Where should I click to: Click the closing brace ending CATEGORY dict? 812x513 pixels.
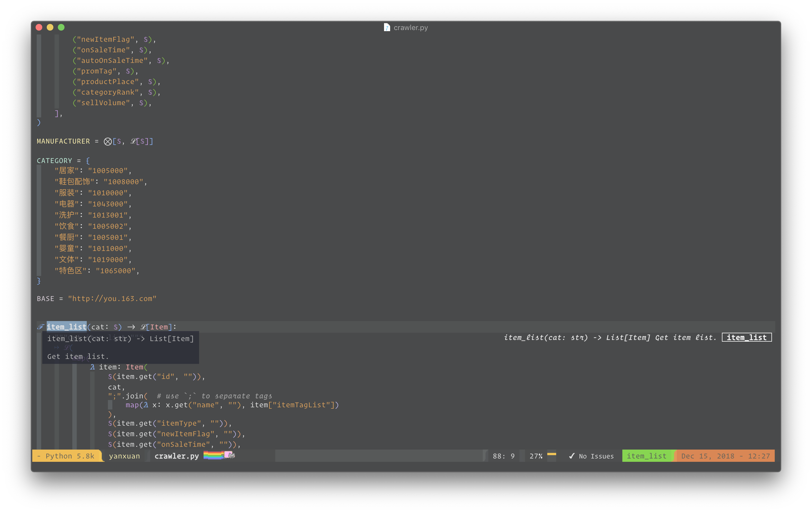point(39,281)
